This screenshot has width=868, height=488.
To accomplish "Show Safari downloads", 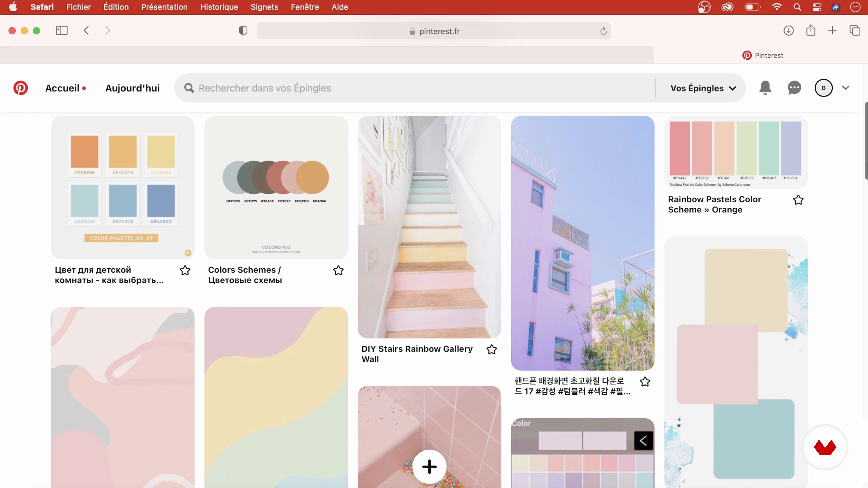I will tap(788, 31).
